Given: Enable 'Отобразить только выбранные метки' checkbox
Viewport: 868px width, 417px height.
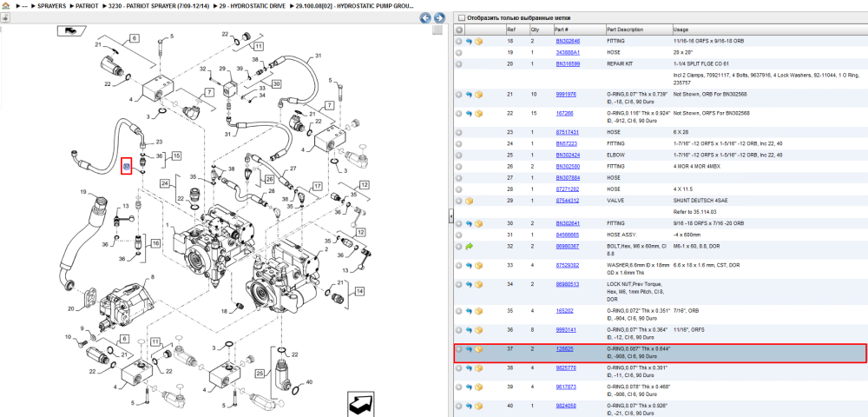Looking at the screenshot, I should point(461,17).
